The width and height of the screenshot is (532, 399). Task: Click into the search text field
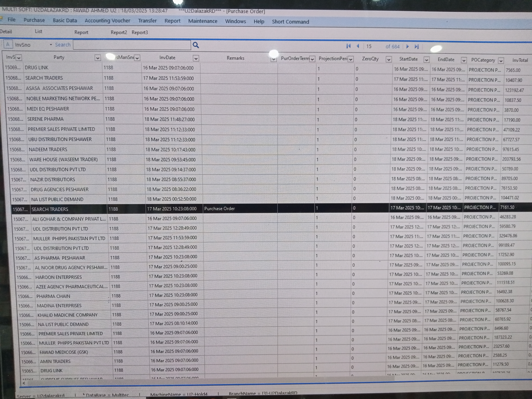click(132, 45)
